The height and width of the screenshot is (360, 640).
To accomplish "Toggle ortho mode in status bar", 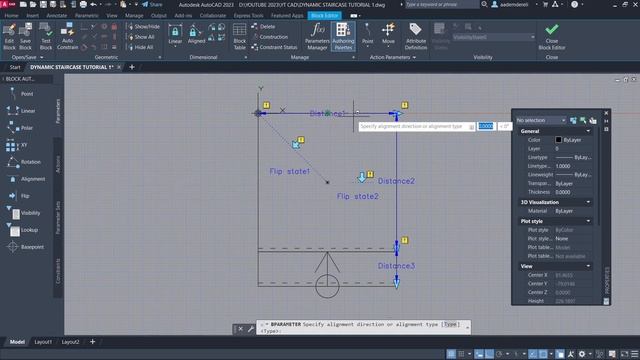I will 489,354.
